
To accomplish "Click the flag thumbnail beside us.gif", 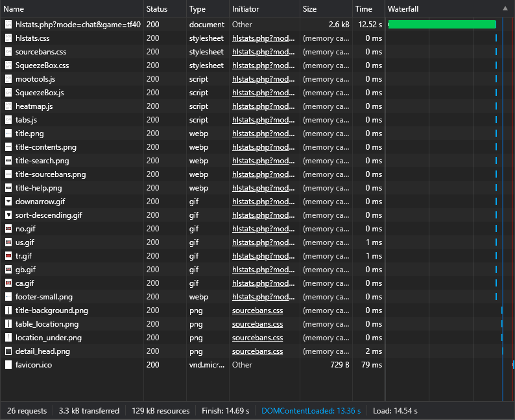I will [x=8, y=242].
